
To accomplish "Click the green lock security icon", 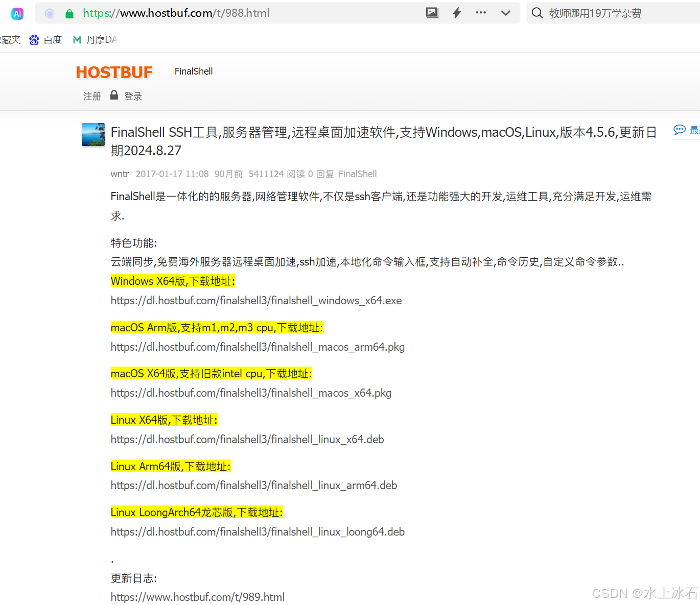I will coord(69,14).
